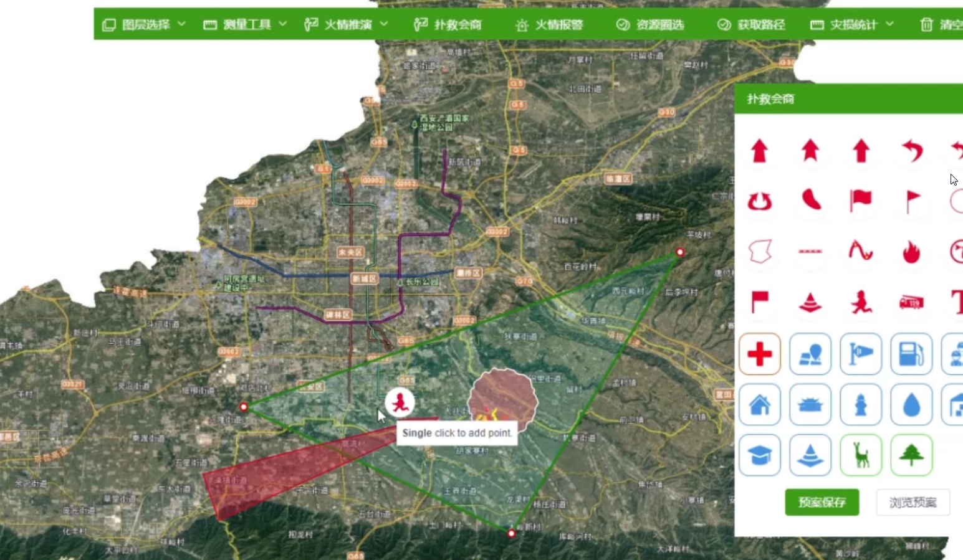Expand the 火情推演 dropdown
This screenshot has width=963, height=560.
pyautogui.click(x=346, y=24)
